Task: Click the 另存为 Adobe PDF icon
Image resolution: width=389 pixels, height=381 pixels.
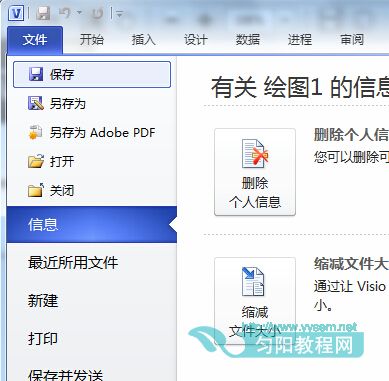Action: point(35,132)
